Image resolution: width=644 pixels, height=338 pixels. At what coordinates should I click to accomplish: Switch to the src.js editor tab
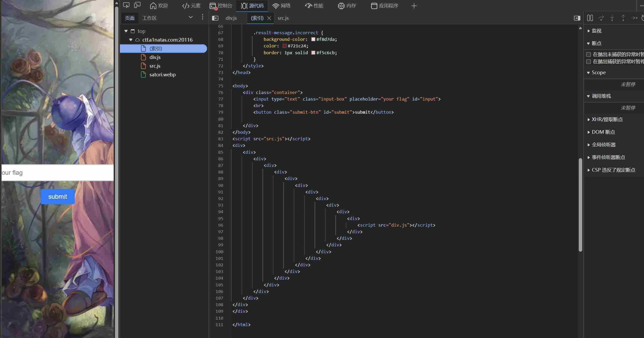tap(283, 18)
